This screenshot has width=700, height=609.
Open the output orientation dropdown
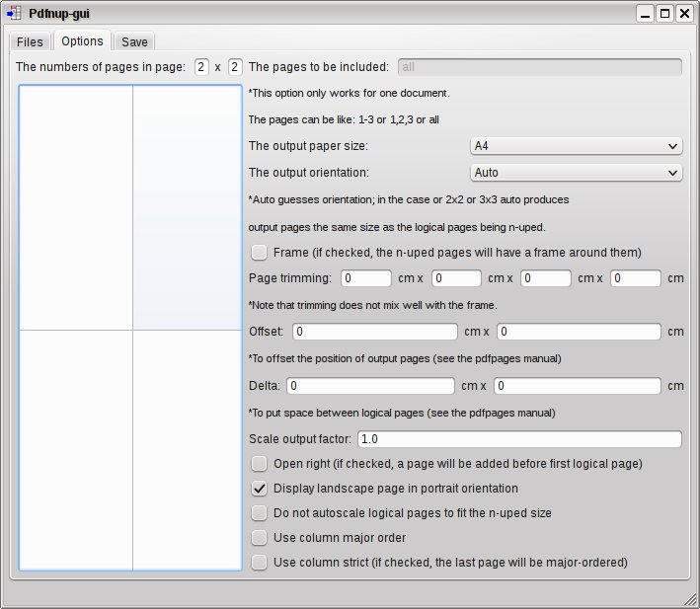[576, 173]
